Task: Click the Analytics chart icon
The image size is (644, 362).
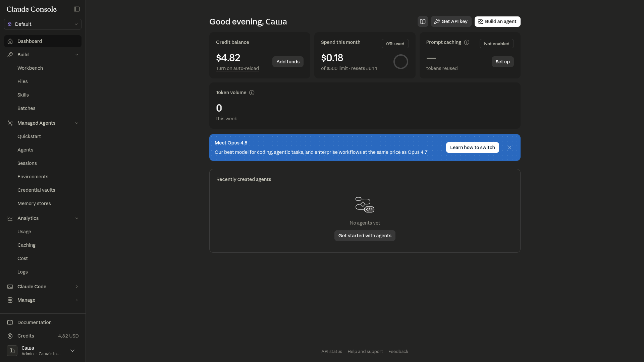Action: [10, 218]
